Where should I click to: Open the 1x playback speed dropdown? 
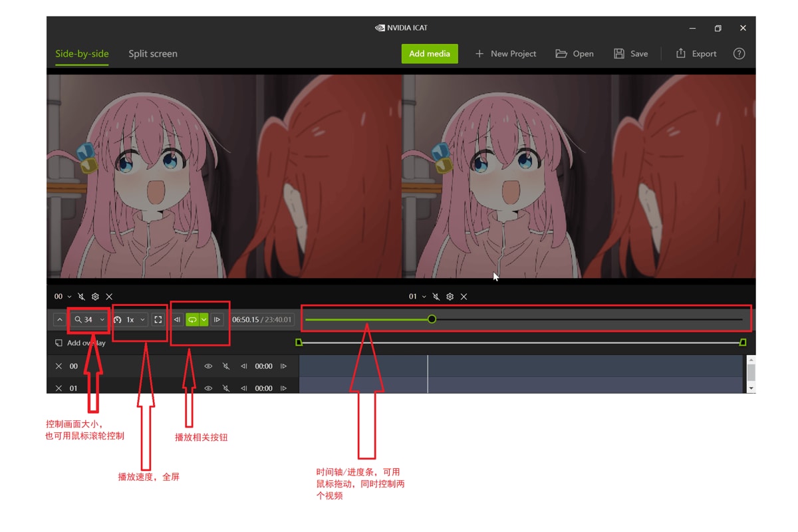(x=130, y=320)
